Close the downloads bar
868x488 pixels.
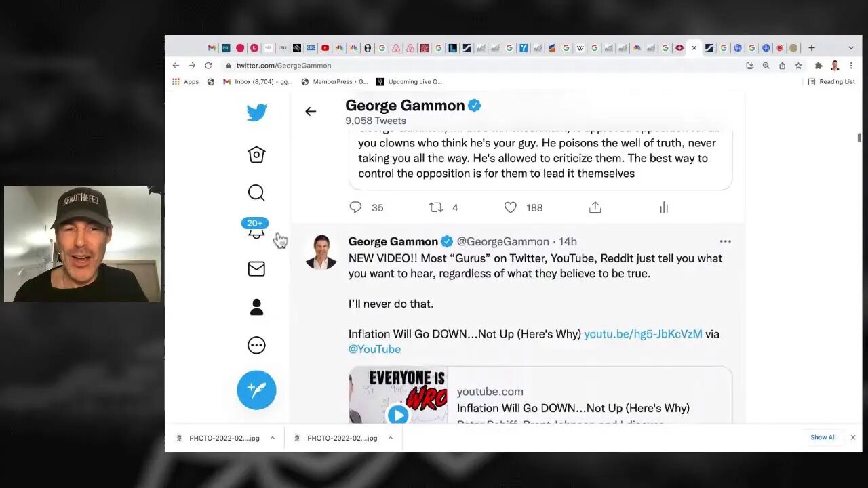click(853, 437)
